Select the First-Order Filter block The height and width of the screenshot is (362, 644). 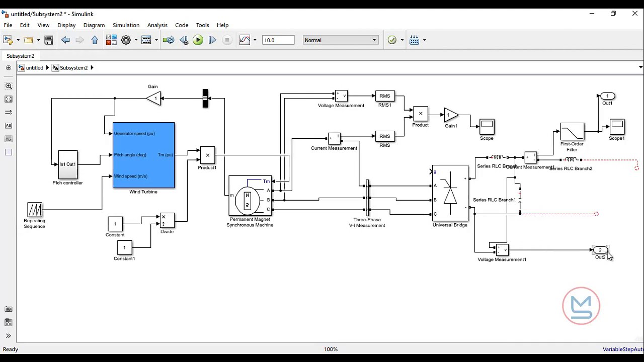[x=572, y=131]
